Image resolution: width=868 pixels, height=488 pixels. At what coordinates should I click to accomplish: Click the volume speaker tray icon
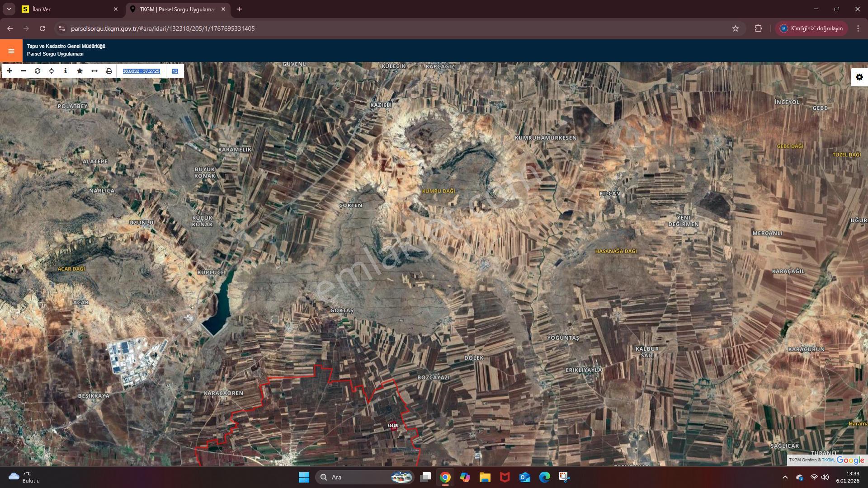(825, 477)
